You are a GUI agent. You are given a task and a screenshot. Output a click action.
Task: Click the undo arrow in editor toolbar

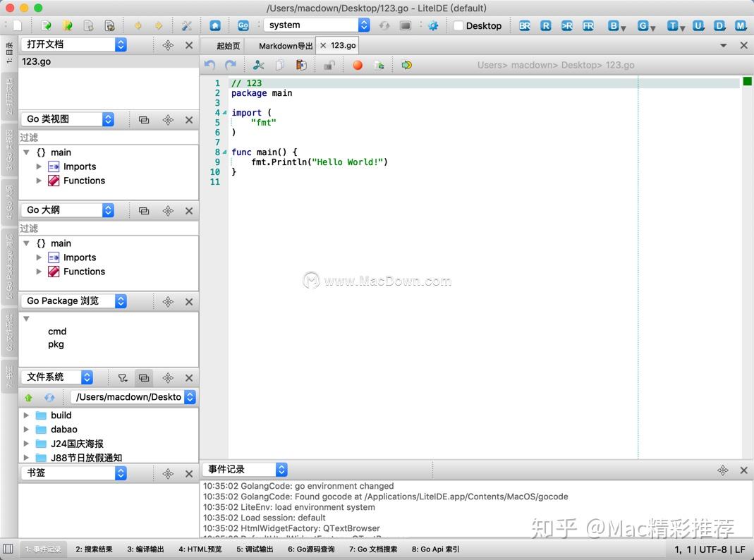[209, 65]
